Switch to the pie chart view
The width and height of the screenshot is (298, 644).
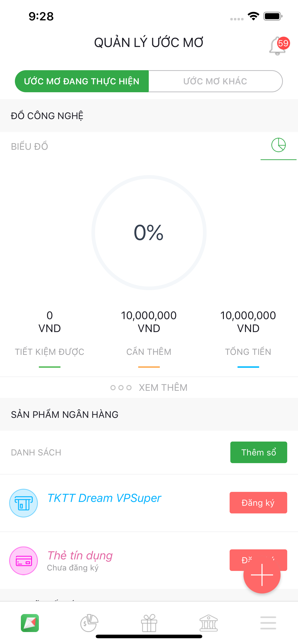[x=278, y=145]
